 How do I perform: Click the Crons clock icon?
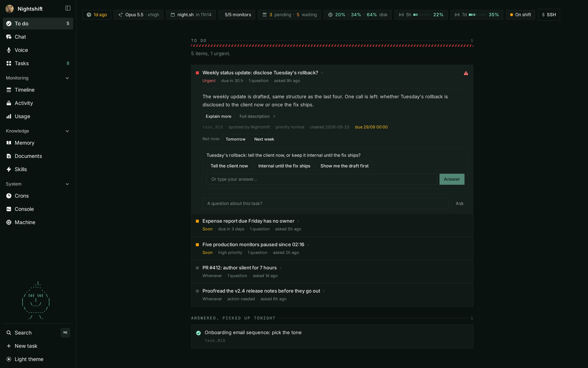tap(9, 196)
